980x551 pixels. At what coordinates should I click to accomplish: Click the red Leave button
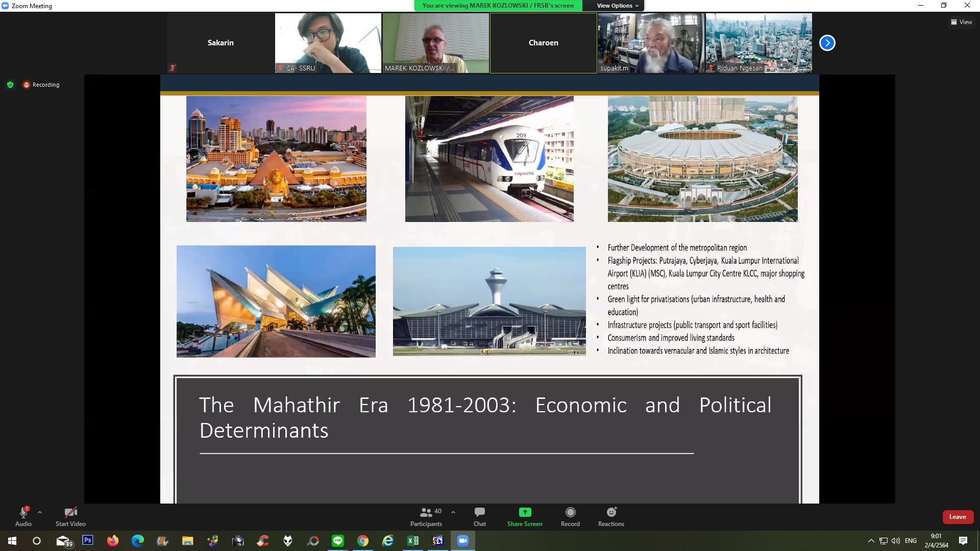(x=957, y=517)
